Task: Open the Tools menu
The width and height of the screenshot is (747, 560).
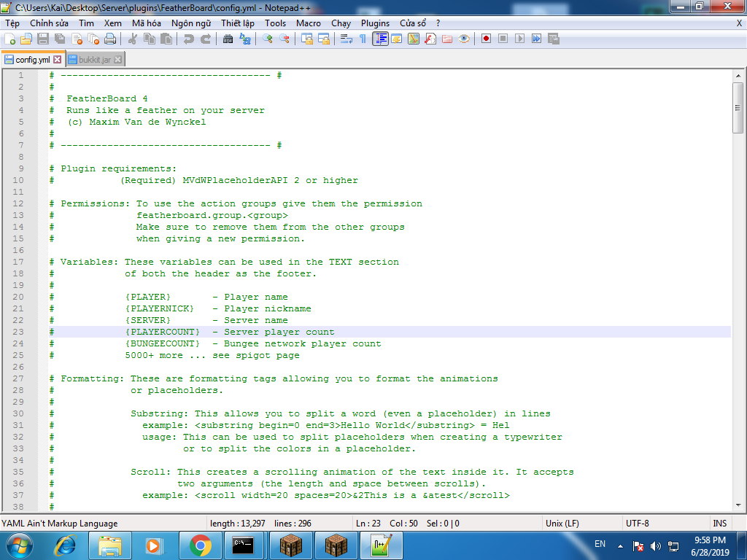Action: click(275, 23)
